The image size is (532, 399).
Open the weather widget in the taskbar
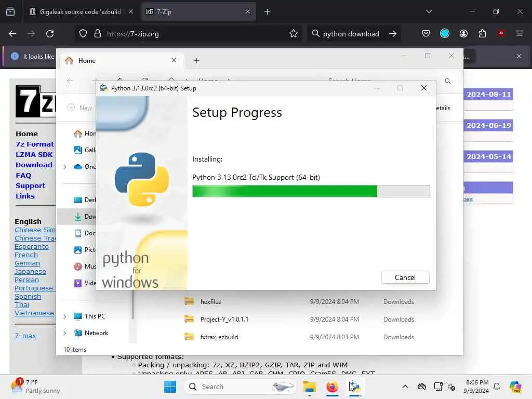35,387
